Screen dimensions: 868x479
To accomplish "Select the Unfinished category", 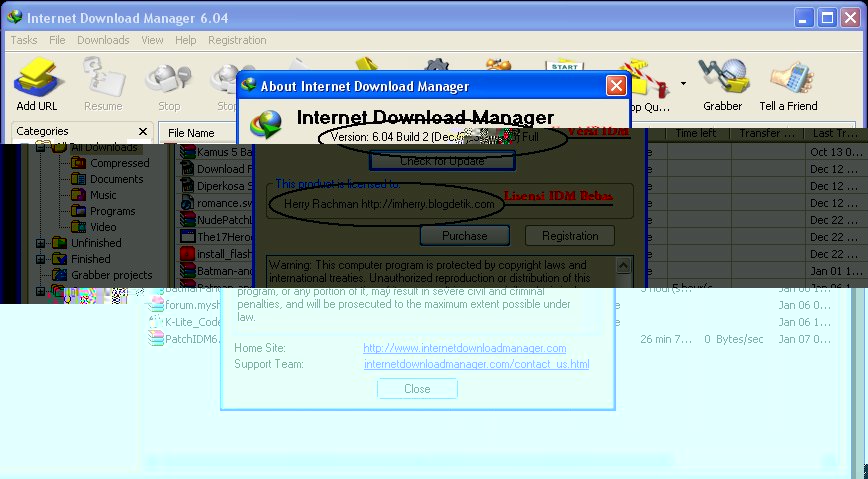I will click(96, 243).
